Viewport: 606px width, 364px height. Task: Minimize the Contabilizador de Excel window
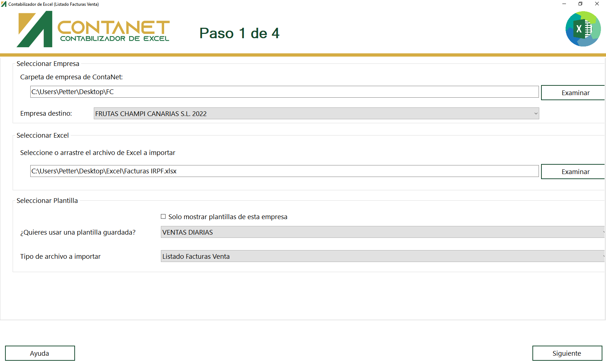(564, 4)
